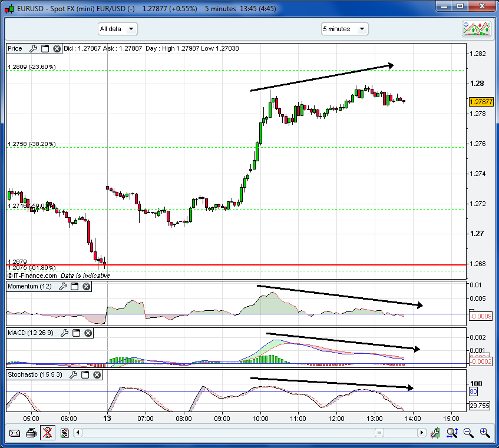Click the Stochastic (15 5 3) label
Screen dimensions: 499x448
(35, 374)
